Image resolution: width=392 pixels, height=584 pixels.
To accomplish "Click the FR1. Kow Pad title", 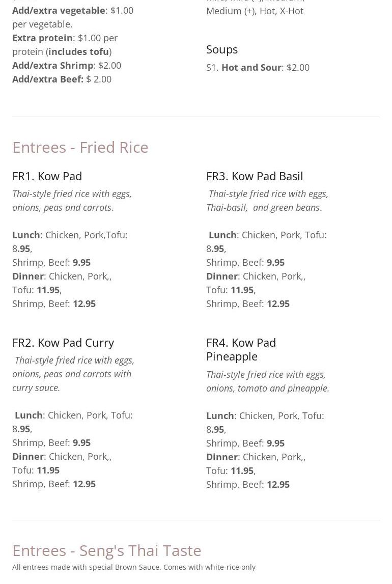I will tap(47, 176).
